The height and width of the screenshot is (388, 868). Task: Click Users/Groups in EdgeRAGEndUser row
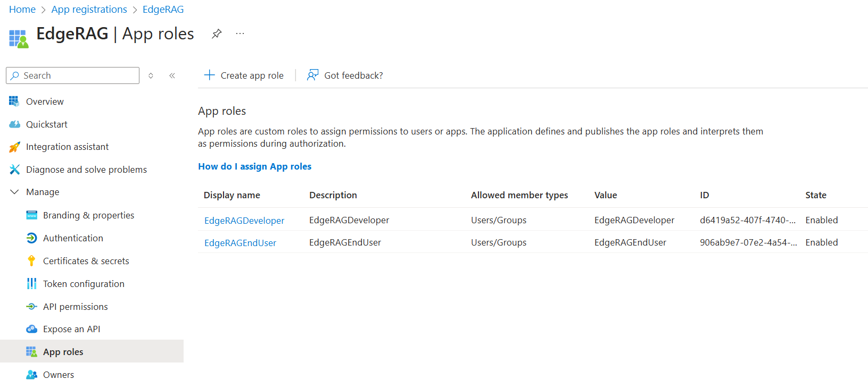click(x=499, y=242)
